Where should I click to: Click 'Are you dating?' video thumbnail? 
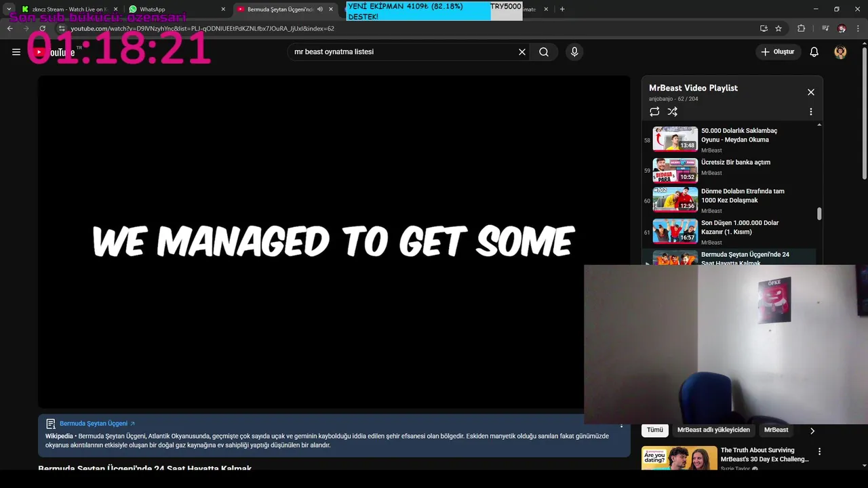[x=679, y=458]
